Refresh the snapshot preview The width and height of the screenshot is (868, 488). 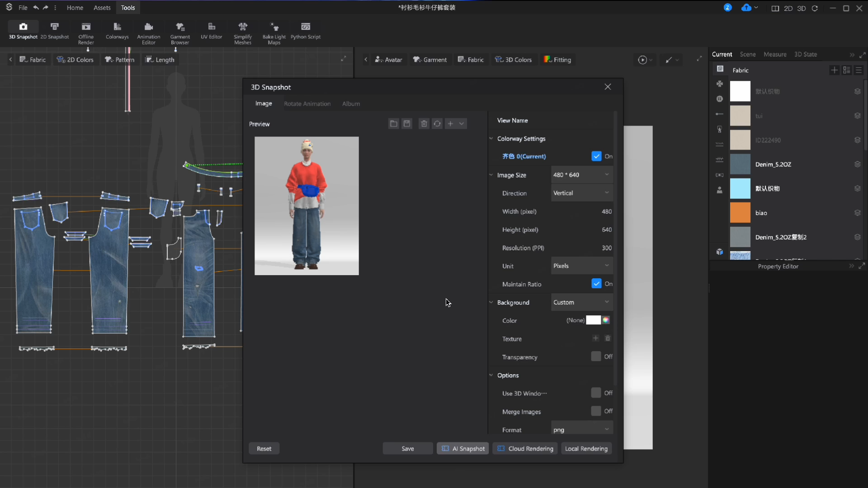[437, 123]
